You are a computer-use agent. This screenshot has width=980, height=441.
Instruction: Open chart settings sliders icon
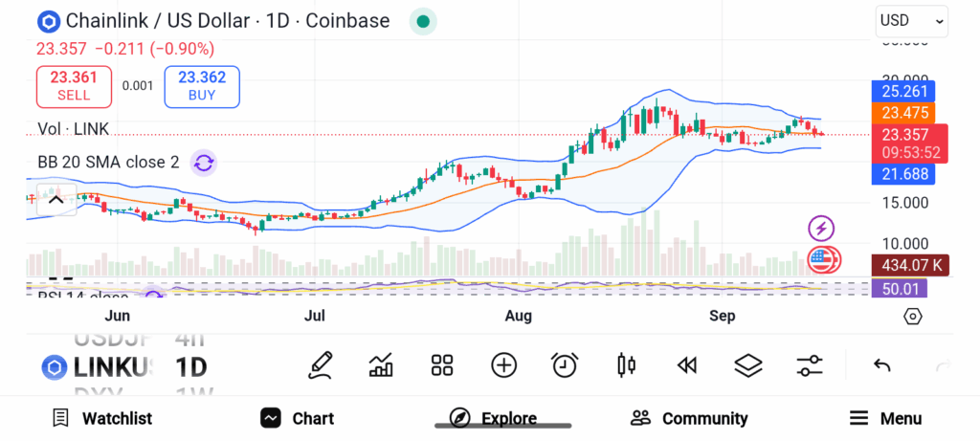point(810,365)
